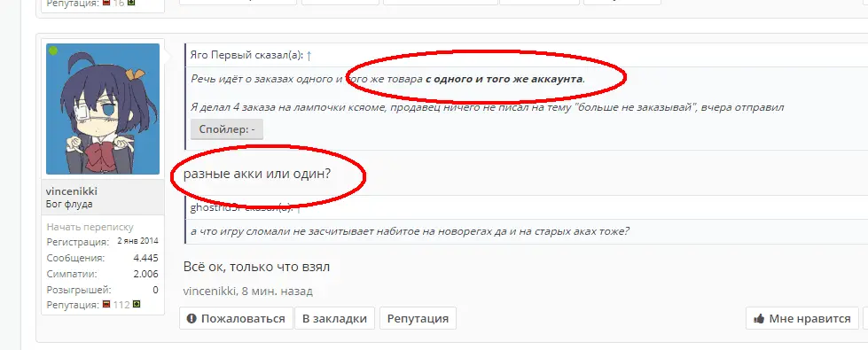This screenshot has width=868, height=350.
Task: Click the green positive reputation icon beside 112
Action: (x=137, y=304)
